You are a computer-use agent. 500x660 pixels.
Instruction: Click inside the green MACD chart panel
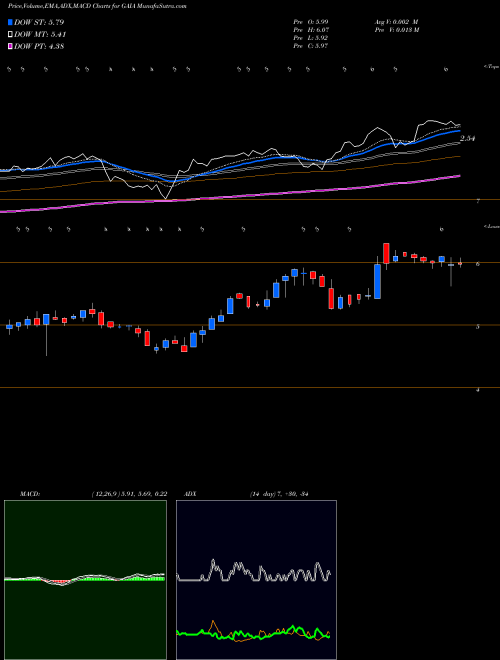click(x=85, y=580)
